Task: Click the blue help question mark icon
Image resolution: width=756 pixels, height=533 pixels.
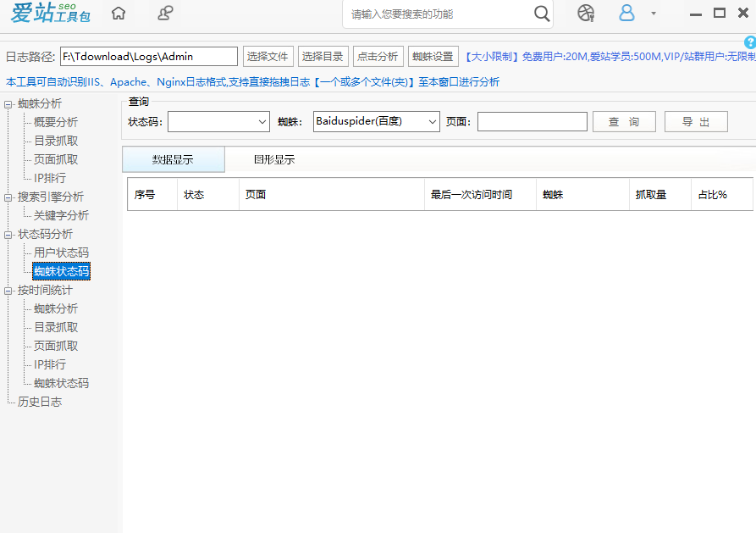Action: pyautogui.click(x=749, y=42)
